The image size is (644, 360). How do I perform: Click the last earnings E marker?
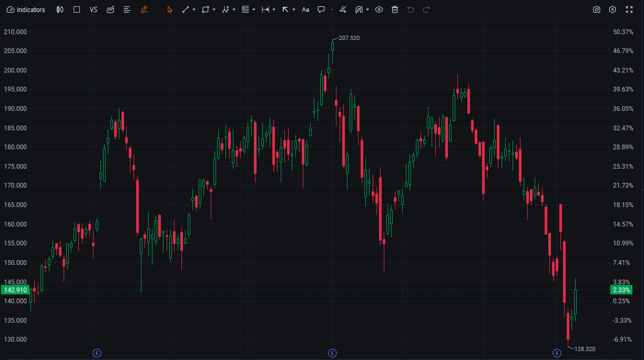[x=557, y=352]
